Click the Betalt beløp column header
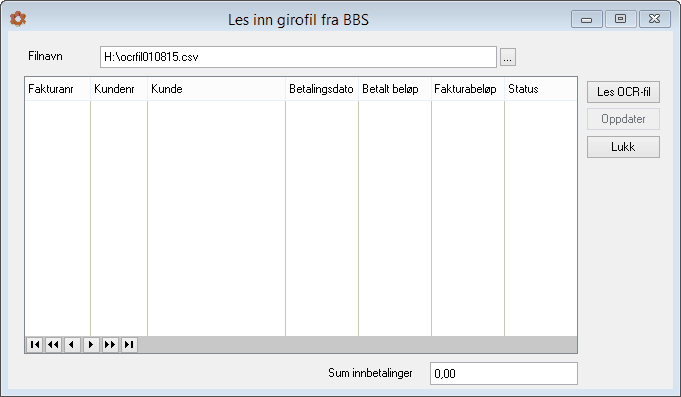Image resolution: width=681 pixels, height=397 pixels. click(x=395, y=89)
